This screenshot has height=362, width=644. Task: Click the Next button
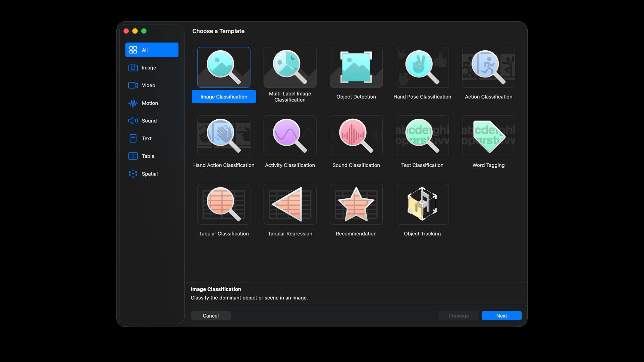point(501,316)
